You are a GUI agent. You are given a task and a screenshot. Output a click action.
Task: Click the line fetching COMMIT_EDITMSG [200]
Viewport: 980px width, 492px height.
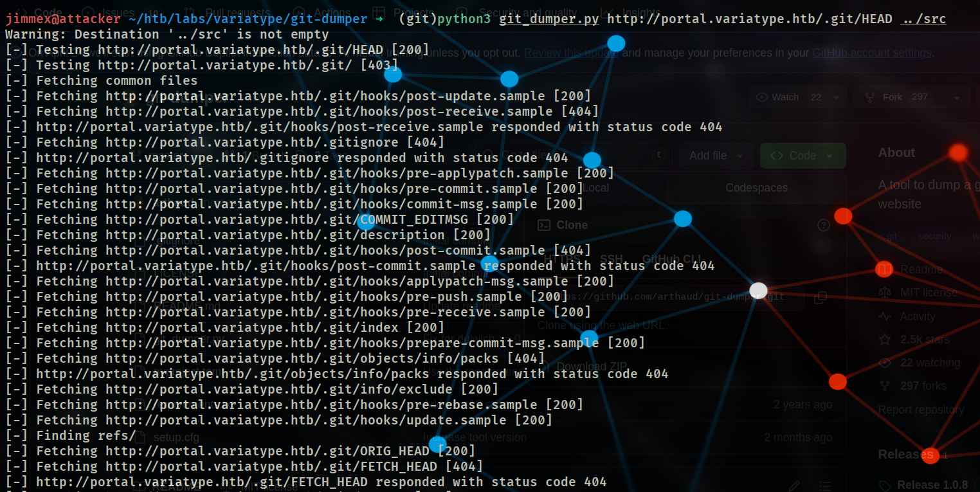(260, 219)
